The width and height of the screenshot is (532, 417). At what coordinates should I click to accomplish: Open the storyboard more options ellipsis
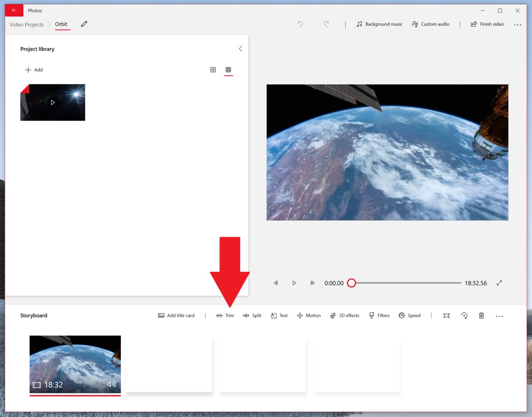click(499, 316)
